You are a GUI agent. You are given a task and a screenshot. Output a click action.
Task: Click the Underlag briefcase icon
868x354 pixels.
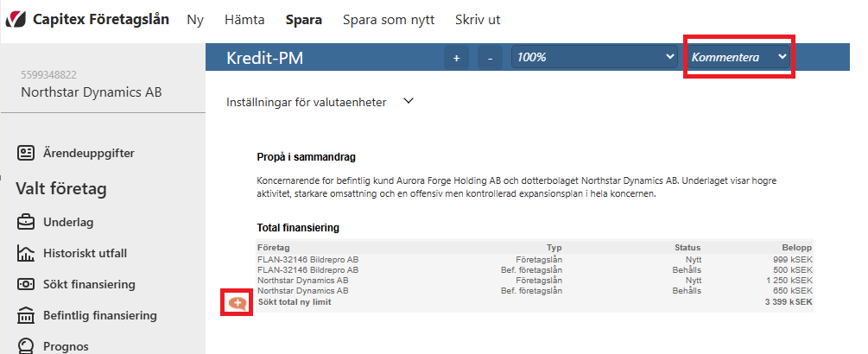(x=25, y=223)
